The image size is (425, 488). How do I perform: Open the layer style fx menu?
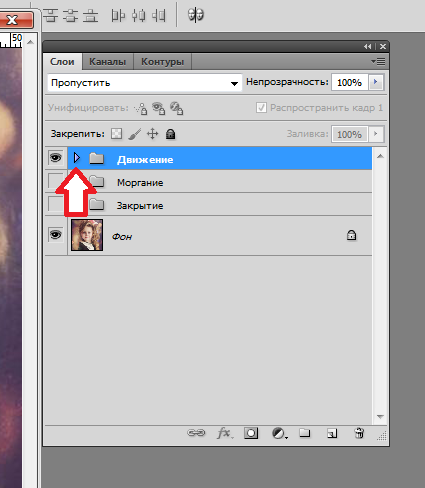(225, 433)
